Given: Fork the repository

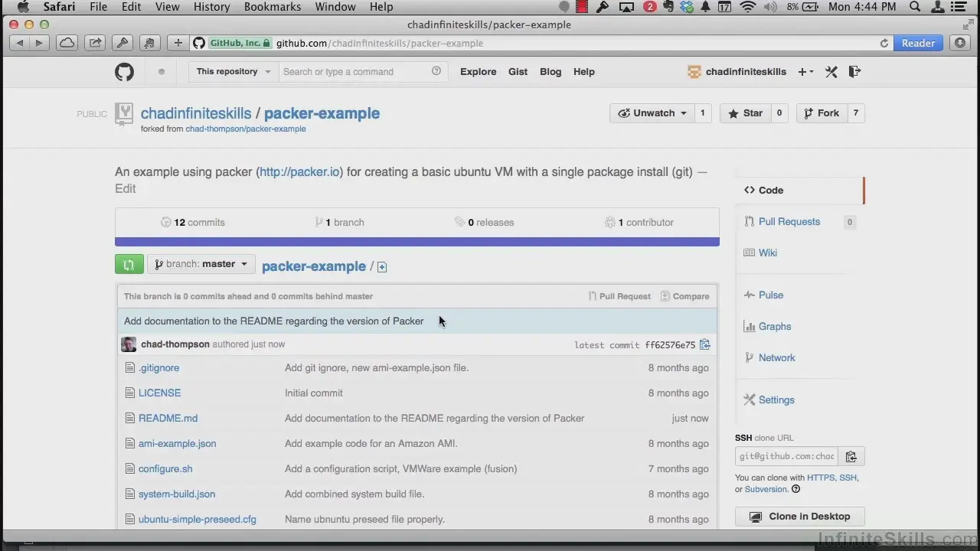Looking at the screenshot, I should coord(822,113).
